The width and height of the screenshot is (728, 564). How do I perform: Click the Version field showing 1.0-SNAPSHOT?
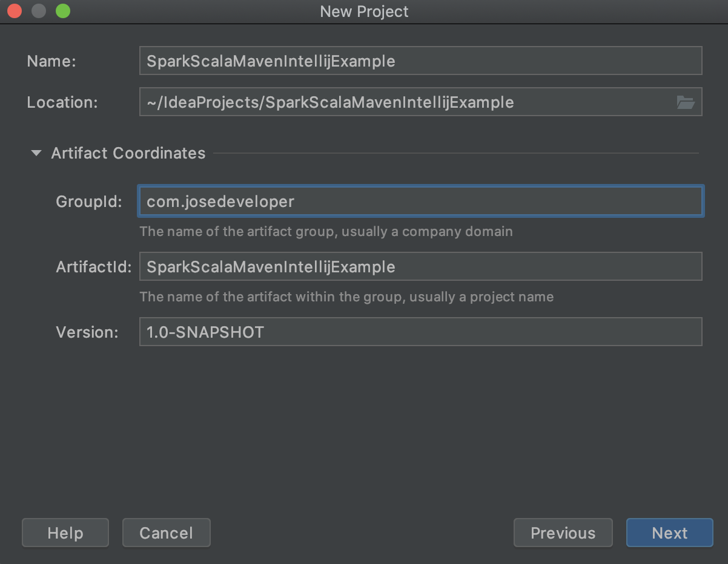(420, 332)
